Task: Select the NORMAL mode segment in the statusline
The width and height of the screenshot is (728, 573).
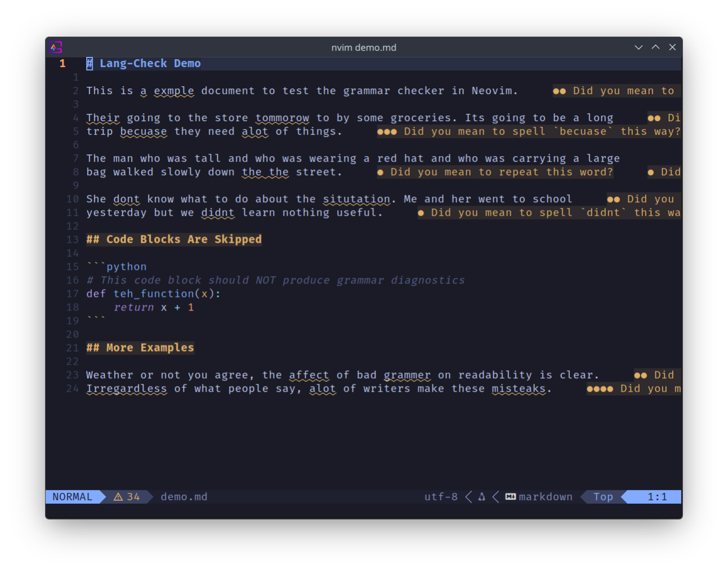Action: click(72, 496)
